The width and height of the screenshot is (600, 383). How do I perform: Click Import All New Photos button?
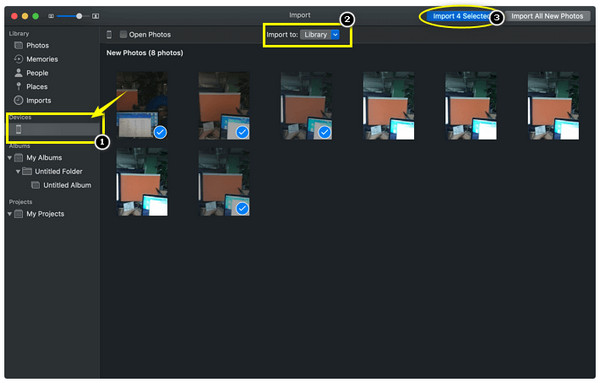pyautogui.click(x=547, y=16)
